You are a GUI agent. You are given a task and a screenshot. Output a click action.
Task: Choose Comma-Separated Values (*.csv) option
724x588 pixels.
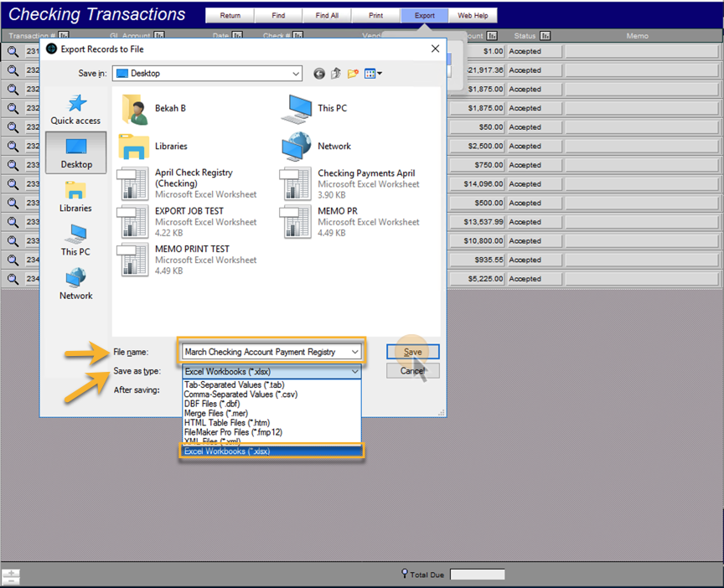click(240, 395)
